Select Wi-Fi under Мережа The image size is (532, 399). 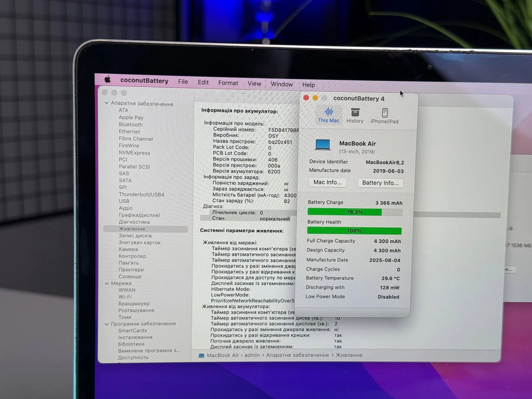click(125, 297)
